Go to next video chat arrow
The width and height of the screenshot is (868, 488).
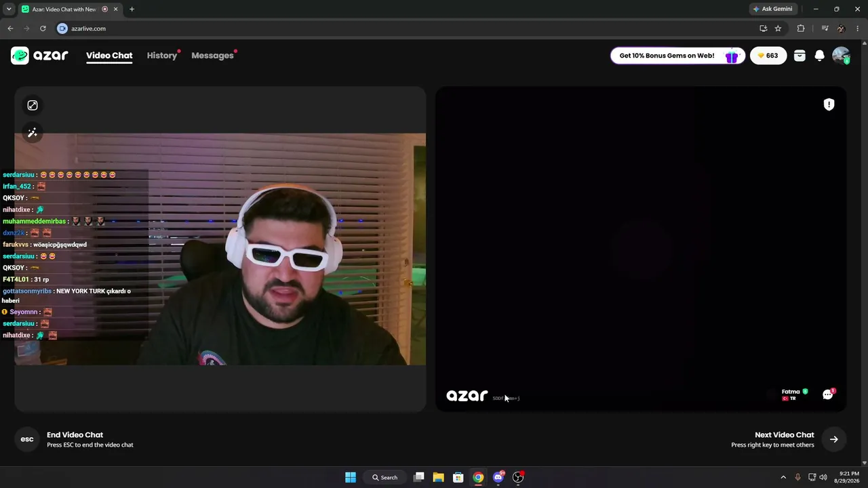click(x=833, y=439)
